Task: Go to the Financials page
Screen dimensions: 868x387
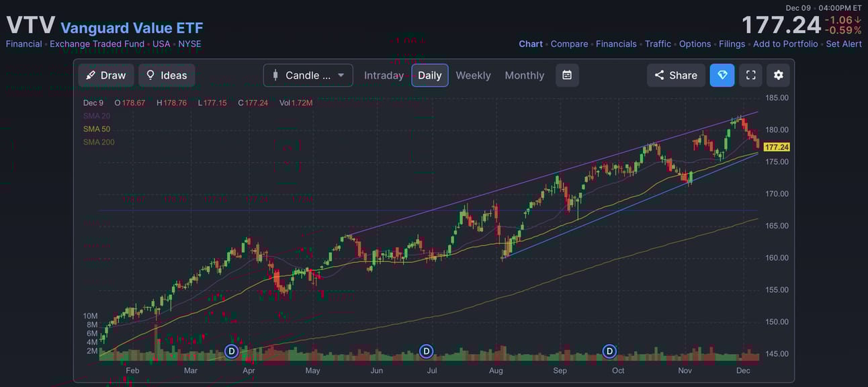Action: click(616, 44)
